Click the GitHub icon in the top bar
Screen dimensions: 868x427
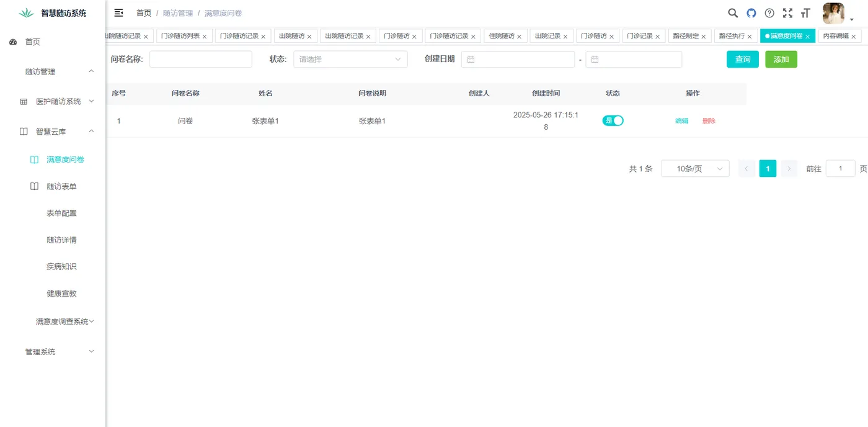[751, 13]
